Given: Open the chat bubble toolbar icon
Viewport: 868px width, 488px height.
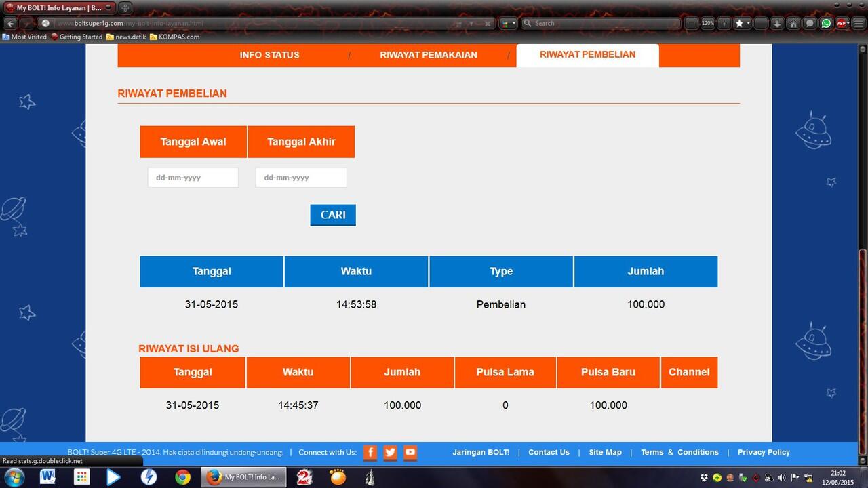Looking at the screenshot, I should 810,23.
